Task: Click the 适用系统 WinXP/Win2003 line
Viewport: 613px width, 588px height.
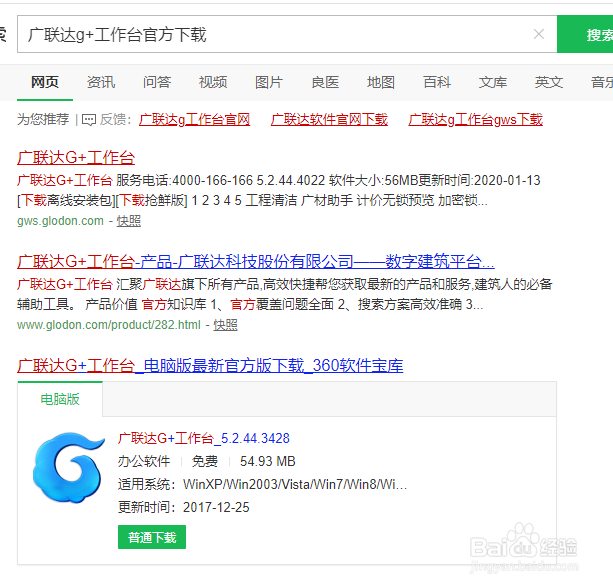Action: [x=262, y=485]
